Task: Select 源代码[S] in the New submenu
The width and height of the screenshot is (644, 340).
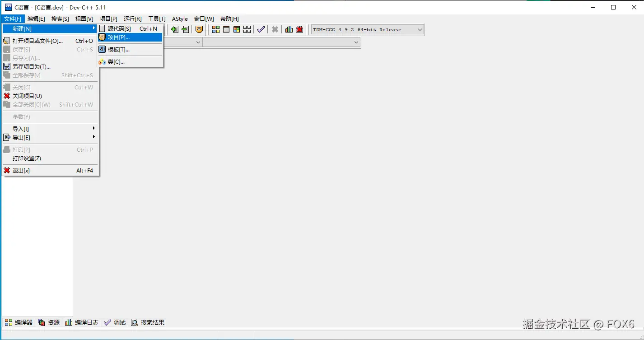Action: 131,28
